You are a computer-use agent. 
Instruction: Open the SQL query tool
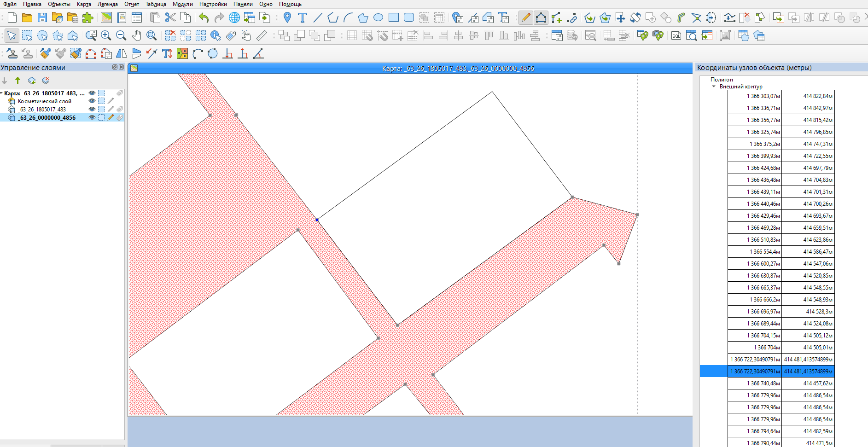[x=676, y=35]
